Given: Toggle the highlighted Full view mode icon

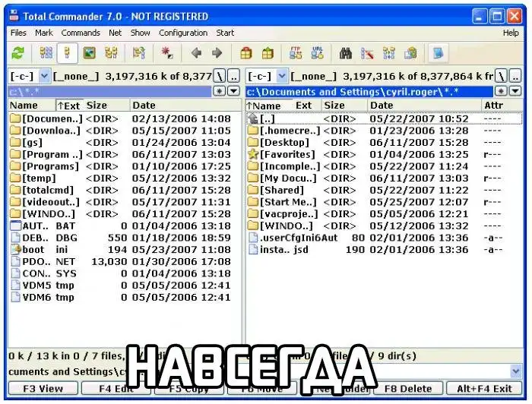Looking at the screenshot, I should [67, 53].
